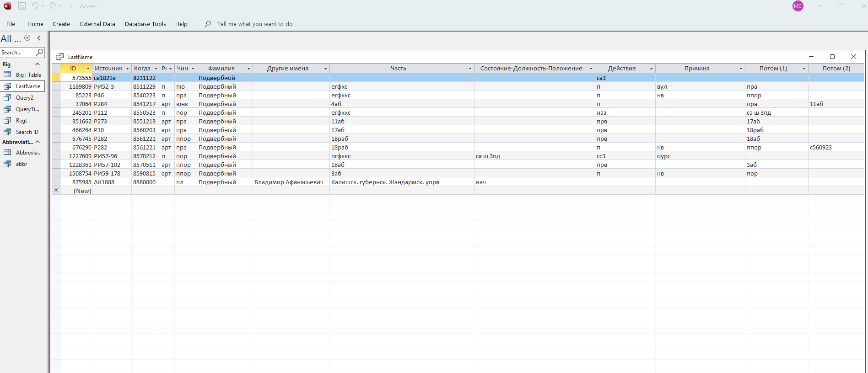Open ID column filter dropdown
Viewport: 868px width, 373px height.
point(88,69)
